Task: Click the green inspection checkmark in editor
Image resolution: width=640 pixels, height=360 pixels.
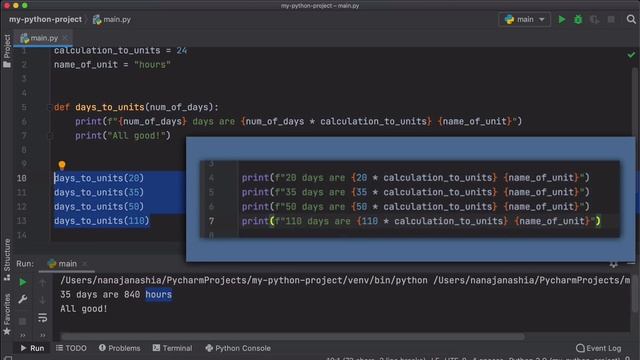Action: tap(631, 55)
